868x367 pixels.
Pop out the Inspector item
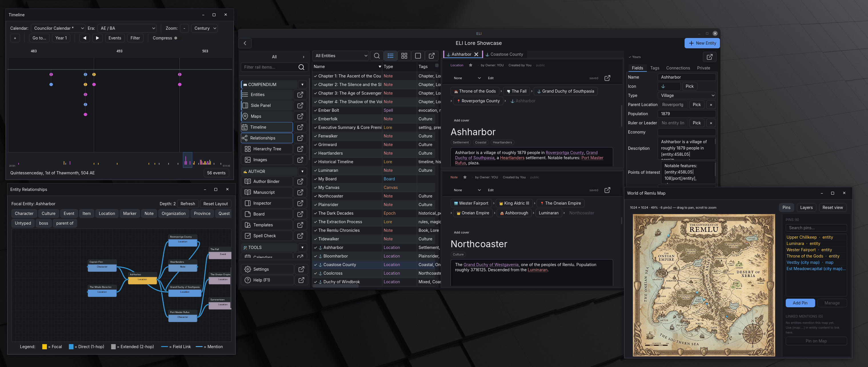click(300, 203)
